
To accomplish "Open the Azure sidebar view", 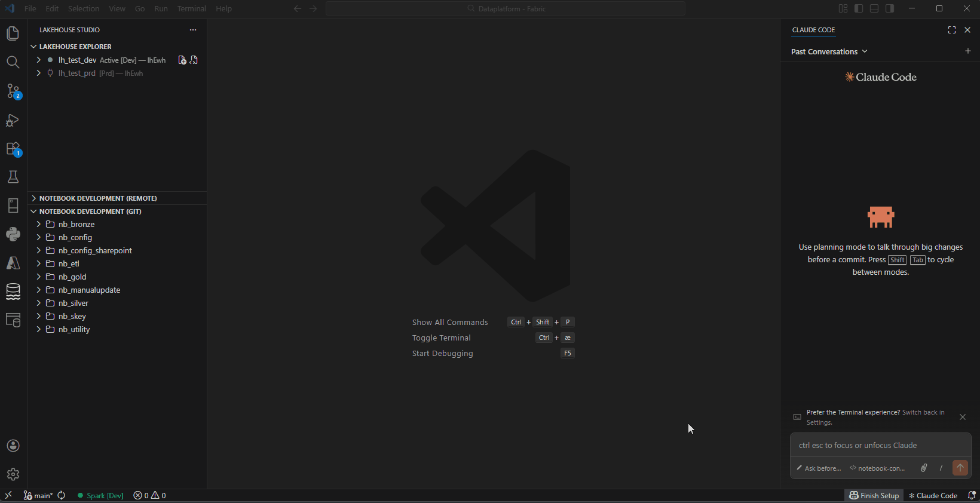I will (13, 263).
